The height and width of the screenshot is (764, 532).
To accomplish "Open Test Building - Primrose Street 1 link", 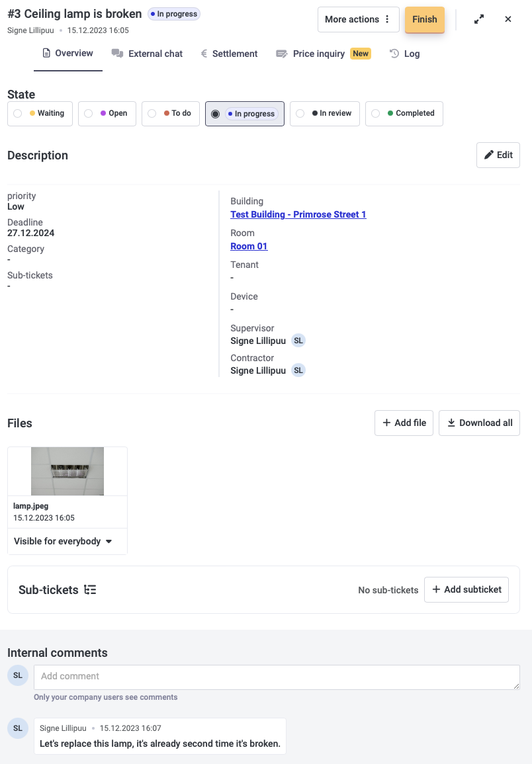I will pyautogui.click(x=298, y=214).
